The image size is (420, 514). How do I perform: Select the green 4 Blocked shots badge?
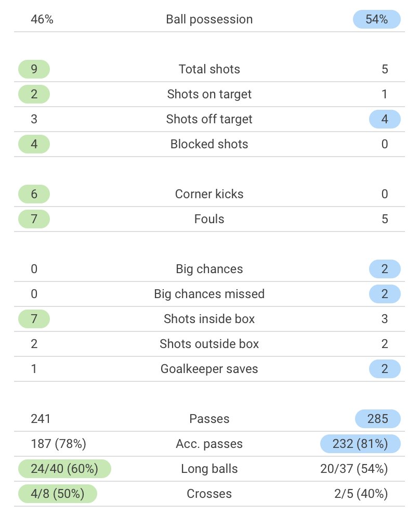(34, 144)
